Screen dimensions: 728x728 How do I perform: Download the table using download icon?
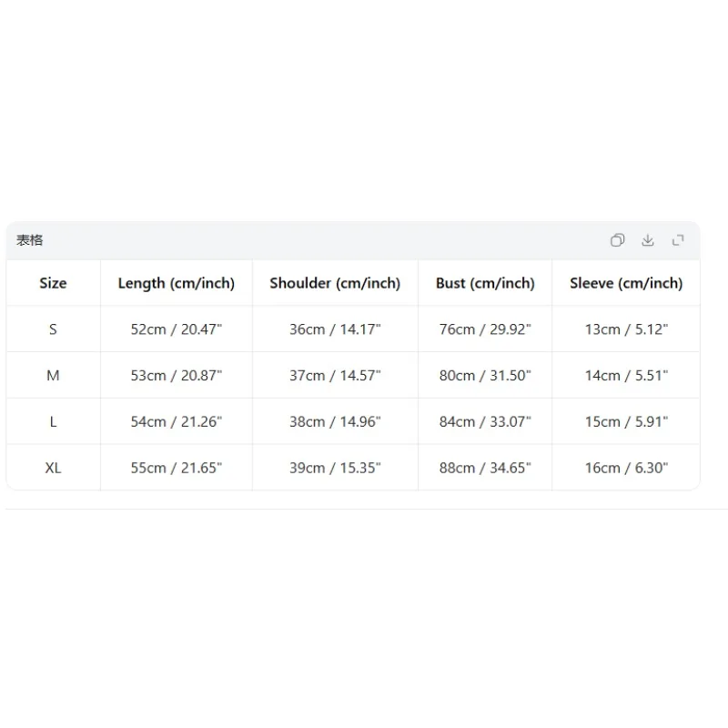(x=648, y=240)
